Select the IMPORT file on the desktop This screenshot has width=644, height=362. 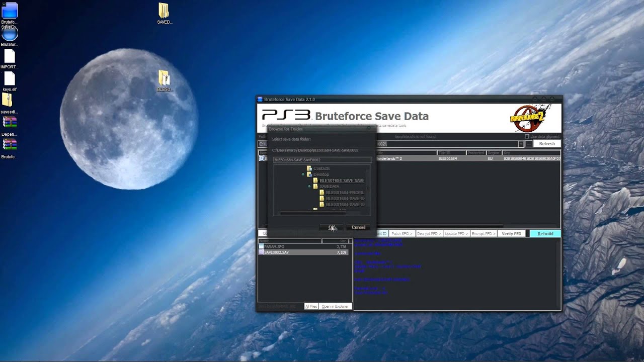pyautogui.click(x=10, y=56)
